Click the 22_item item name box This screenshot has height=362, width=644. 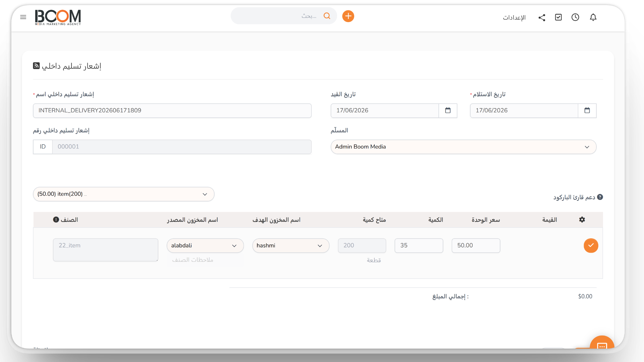tap(106, 250)
